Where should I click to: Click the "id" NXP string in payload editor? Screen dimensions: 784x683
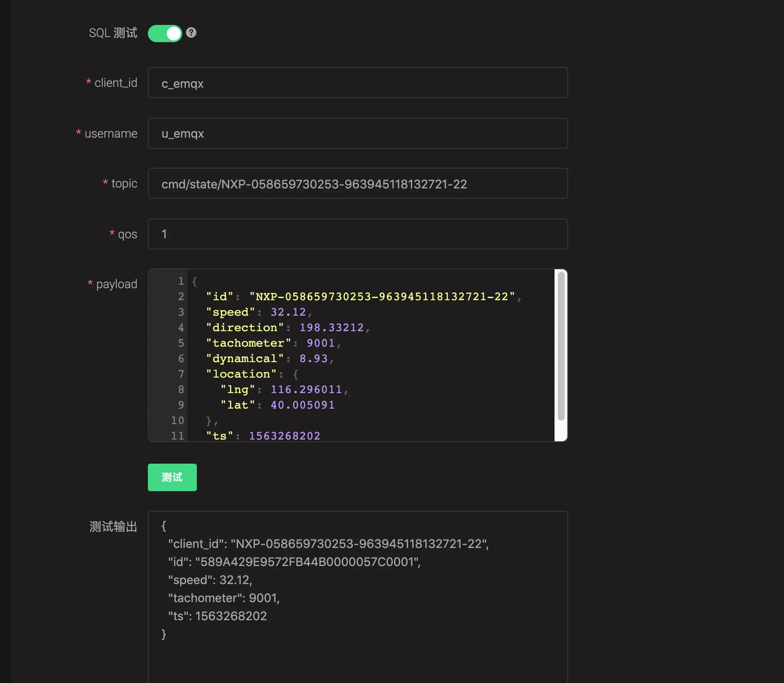click(x=382, y=297)
